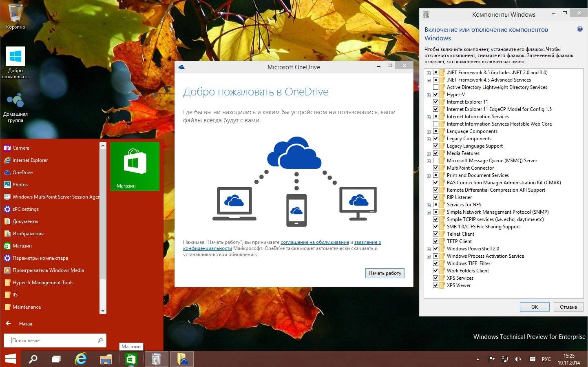This screenshot has width=588, height=367.
Task: Switch to the OneDrive setup taskbar button
Action: pos(182,359)
